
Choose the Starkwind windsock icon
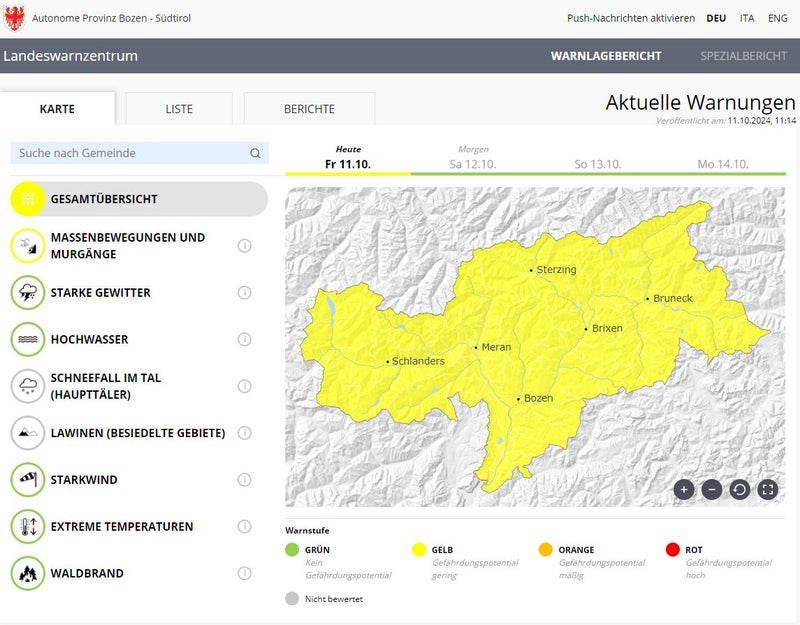tap(28, 480)
